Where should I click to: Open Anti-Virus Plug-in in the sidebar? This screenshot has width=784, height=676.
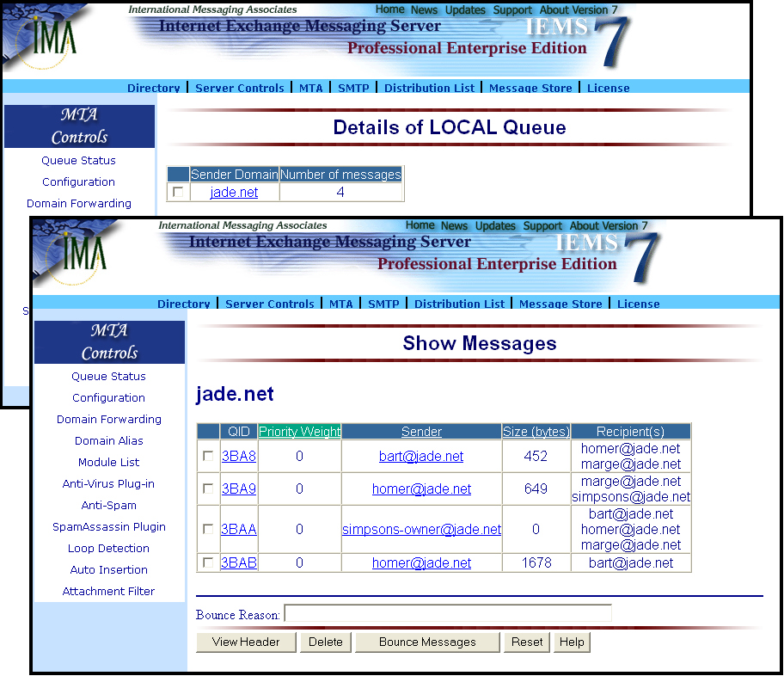(x=108, y=484)
